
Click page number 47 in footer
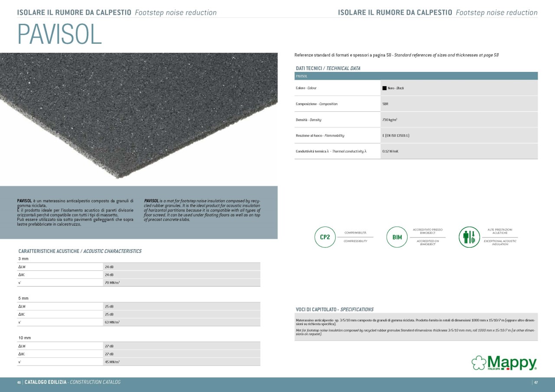pyautogui.click(x=536, y=382)
